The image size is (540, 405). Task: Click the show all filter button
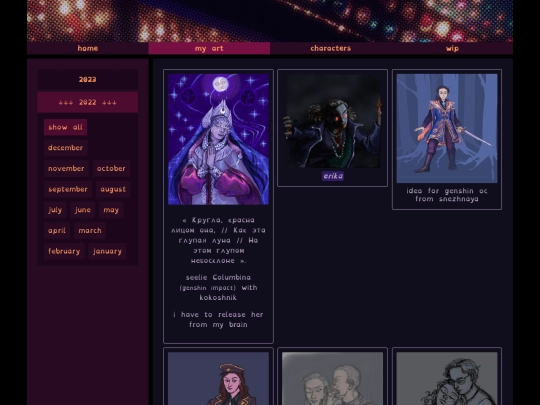(65, 127)
